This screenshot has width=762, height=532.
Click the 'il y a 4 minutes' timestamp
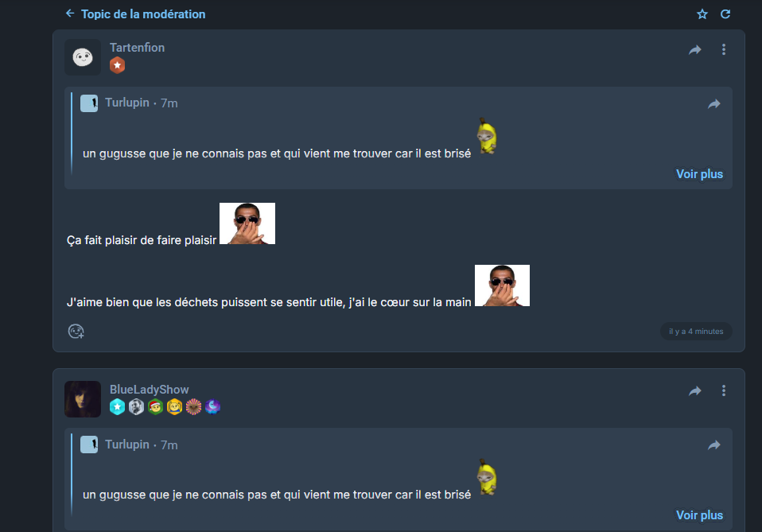coord(696,332)
